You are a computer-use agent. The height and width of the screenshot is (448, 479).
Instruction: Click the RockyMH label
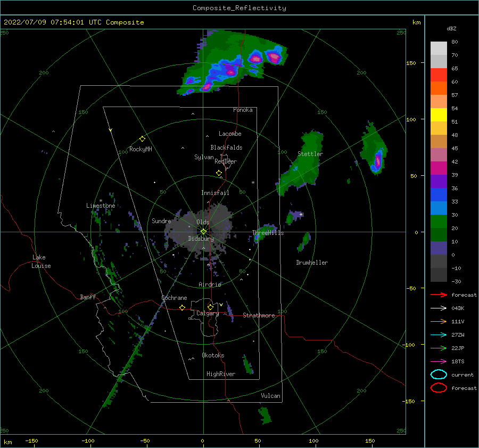141,149
